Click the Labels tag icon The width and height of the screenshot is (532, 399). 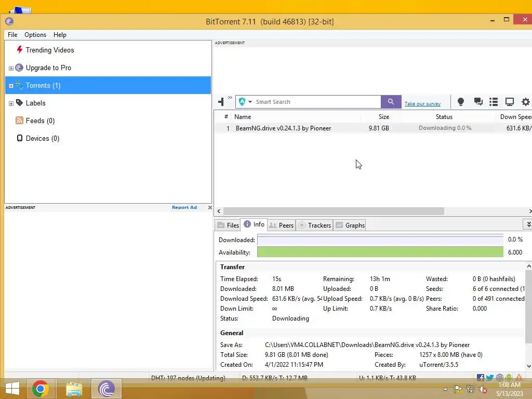click(19, 102)
